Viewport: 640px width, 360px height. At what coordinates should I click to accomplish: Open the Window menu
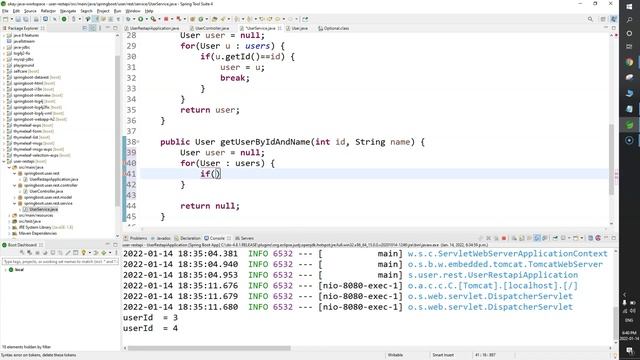(133, 11)
